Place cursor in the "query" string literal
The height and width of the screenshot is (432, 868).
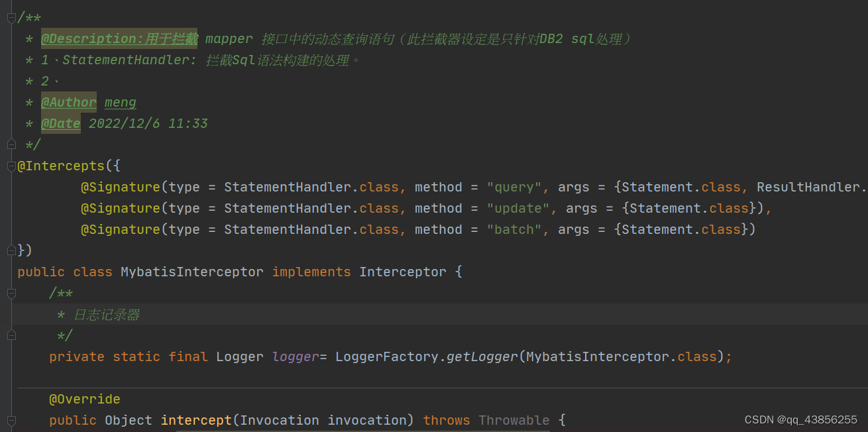pos(516,187)
